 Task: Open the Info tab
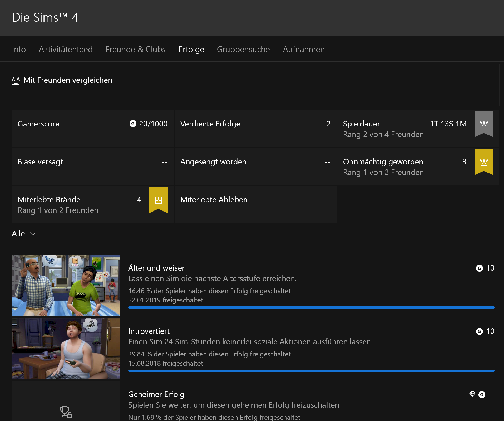point(19,49)
